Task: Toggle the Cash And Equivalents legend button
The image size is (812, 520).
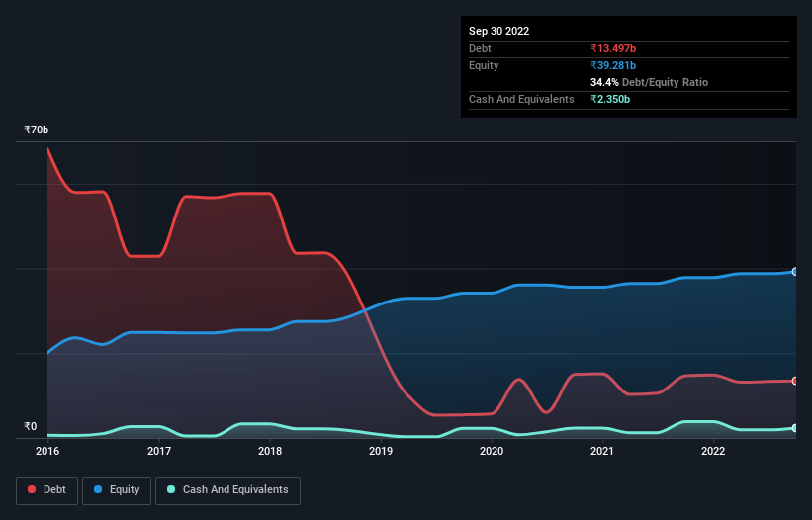Action: tap(227, 490)
